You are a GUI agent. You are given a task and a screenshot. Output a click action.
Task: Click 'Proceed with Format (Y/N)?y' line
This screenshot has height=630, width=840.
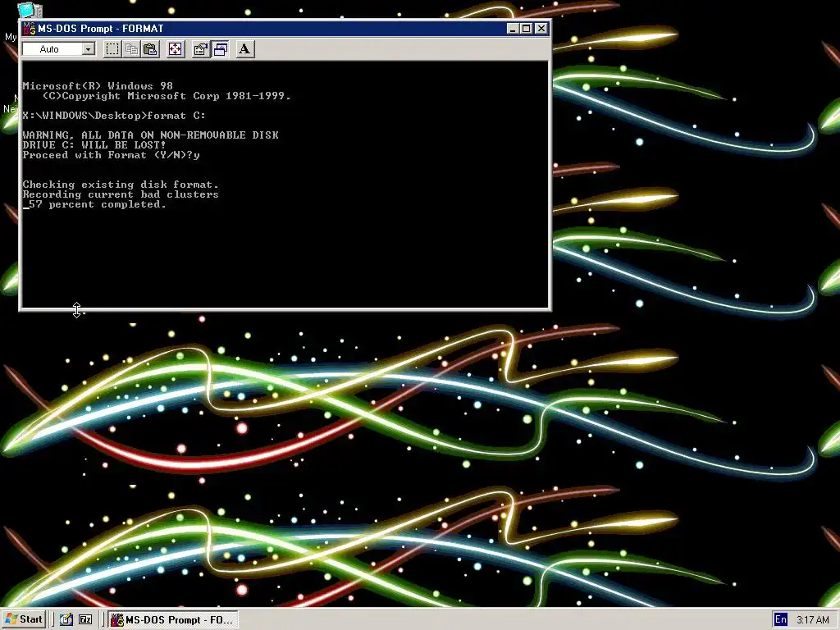[x=111, y=155]
